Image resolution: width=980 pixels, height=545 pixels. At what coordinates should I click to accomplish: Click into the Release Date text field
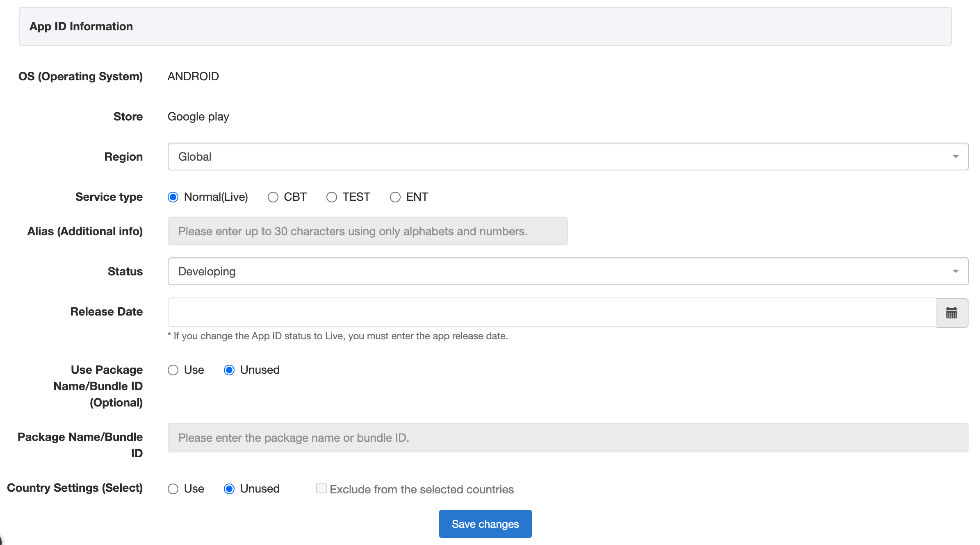tap(552, 312)
